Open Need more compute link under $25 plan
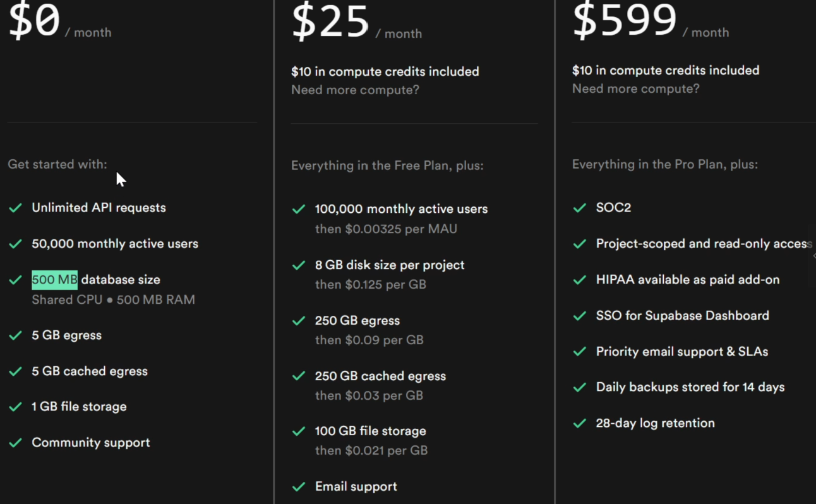816x504 pixels. pos(355,90)
